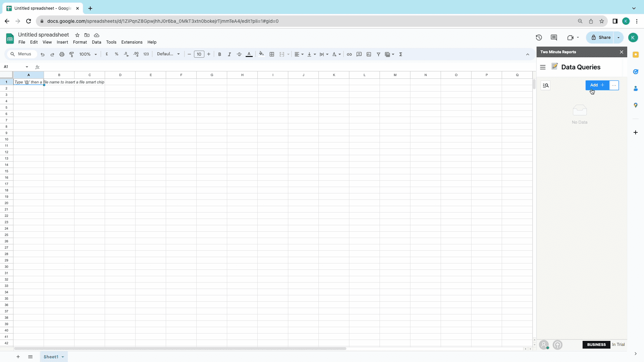
Task: Increase font size plus button
Action: [x=209, y=54]
